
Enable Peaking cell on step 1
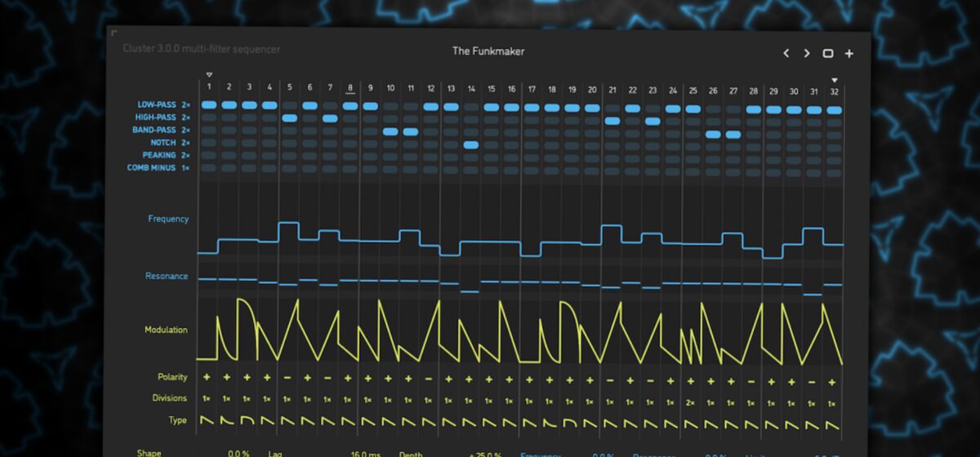(x=209, y=154)
